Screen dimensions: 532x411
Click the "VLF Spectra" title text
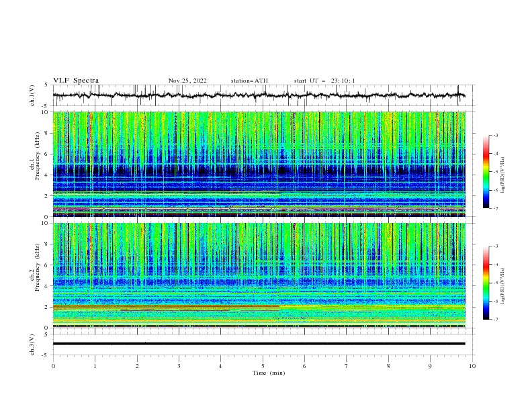(x=76, y=81)
